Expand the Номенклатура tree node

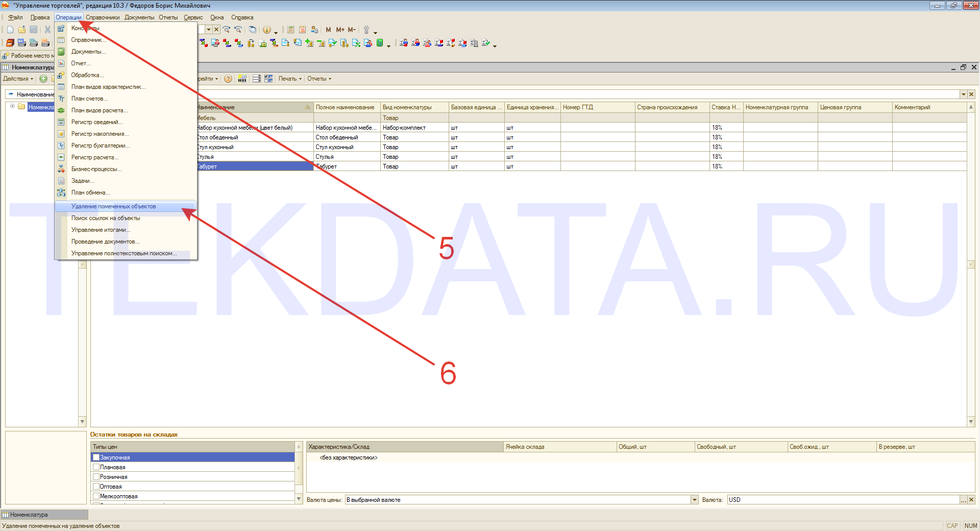12,107
